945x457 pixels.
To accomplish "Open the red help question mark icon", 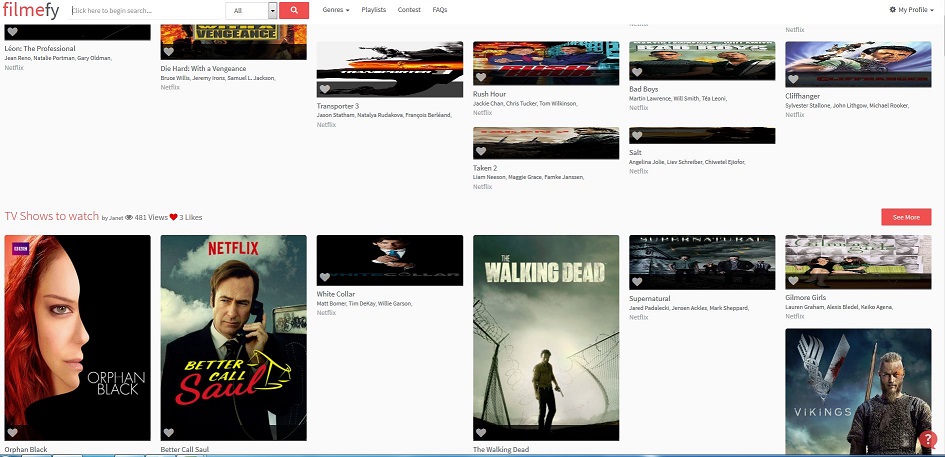I will point(928,439).
